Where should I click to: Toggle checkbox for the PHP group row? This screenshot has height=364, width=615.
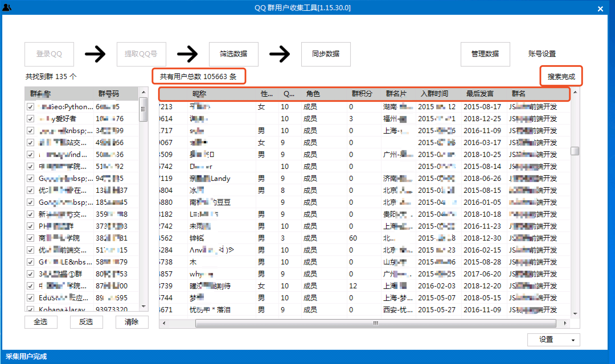(x=30, y=226)
